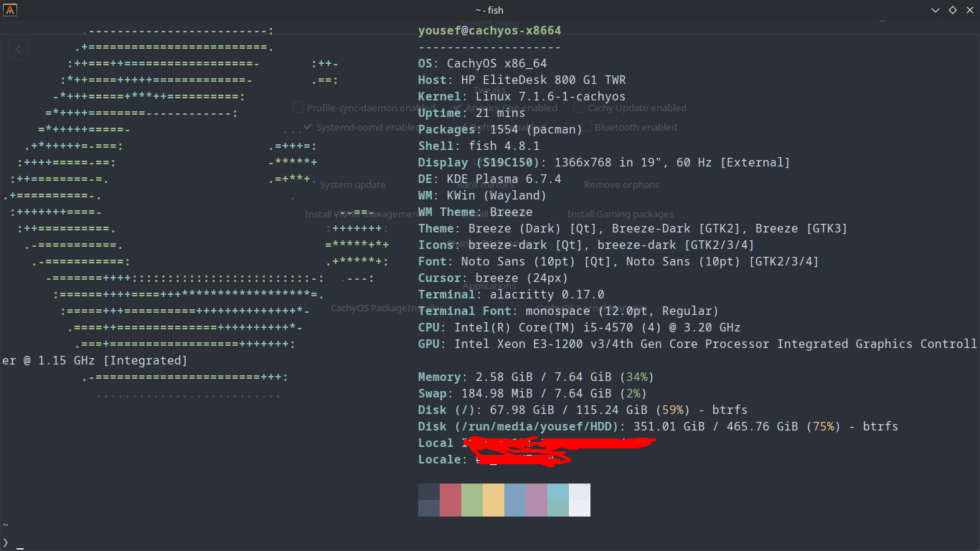Click the 'Shell: fish 4.8.1' line
Image resolution: width=980 pixels, height=551 pixels.
coord(479,146)
